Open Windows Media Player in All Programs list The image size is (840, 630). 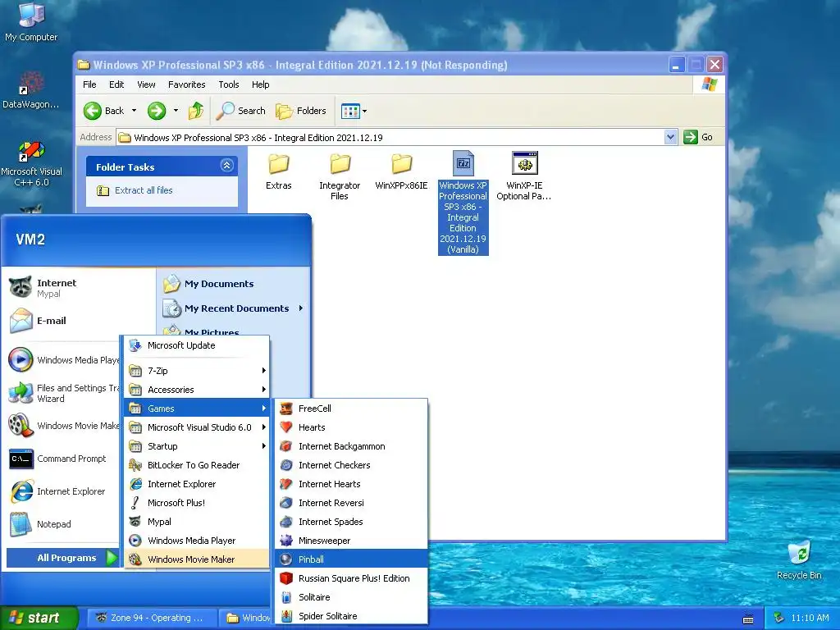click(197, 541)
